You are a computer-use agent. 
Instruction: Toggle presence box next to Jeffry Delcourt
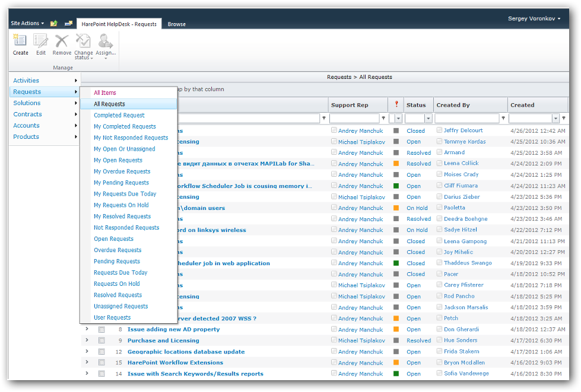click(x=439, y=130)
